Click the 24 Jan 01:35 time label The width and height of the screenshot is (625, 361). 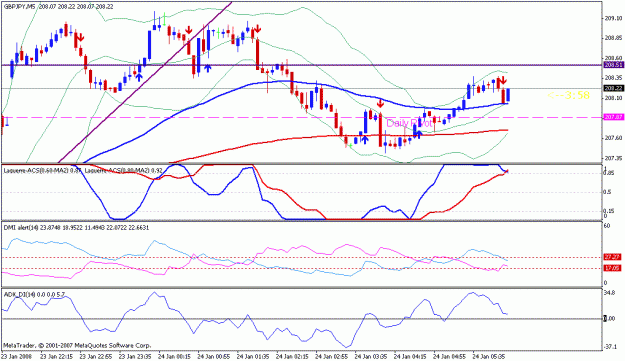[x=253, y=356]
